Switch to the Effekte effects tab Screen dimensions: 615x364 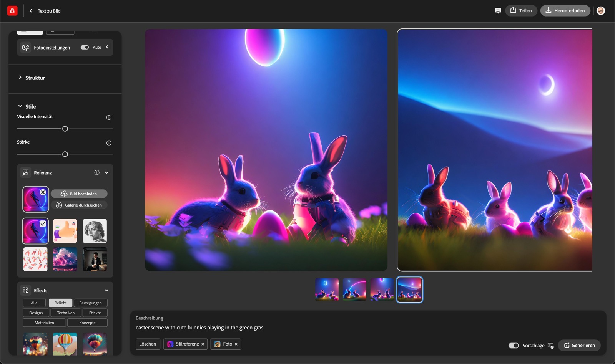click(x=95, y=313)
